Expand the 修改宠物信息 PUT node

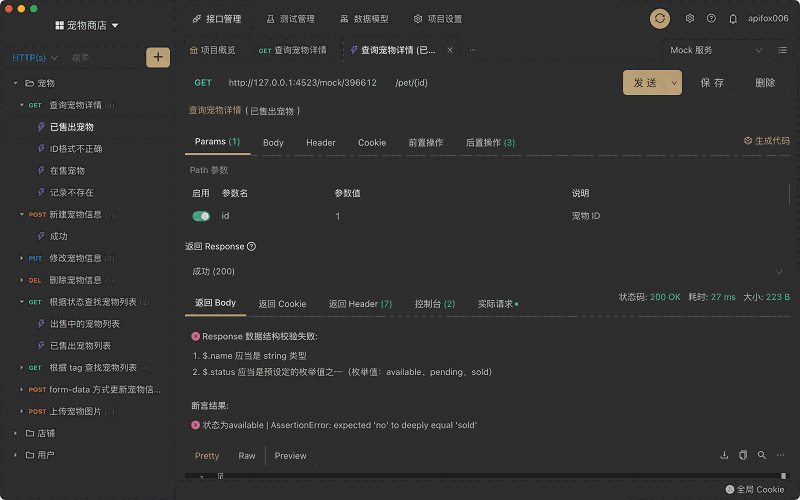click(x=21, y=258)
